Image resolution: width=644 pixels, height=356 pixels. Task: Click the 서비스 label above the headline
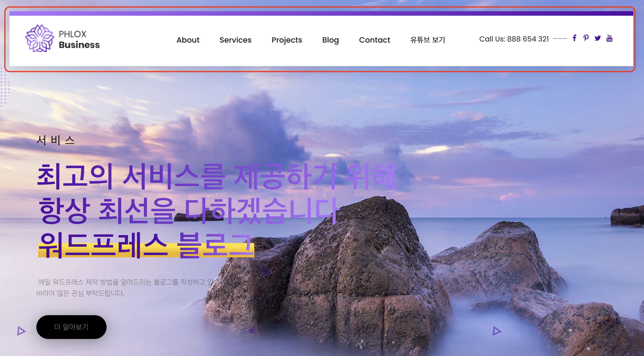point(55,140)
